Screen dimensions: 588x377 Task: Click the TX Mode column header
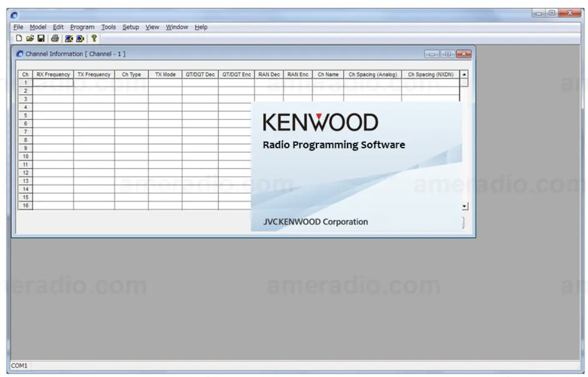point(165,74)
